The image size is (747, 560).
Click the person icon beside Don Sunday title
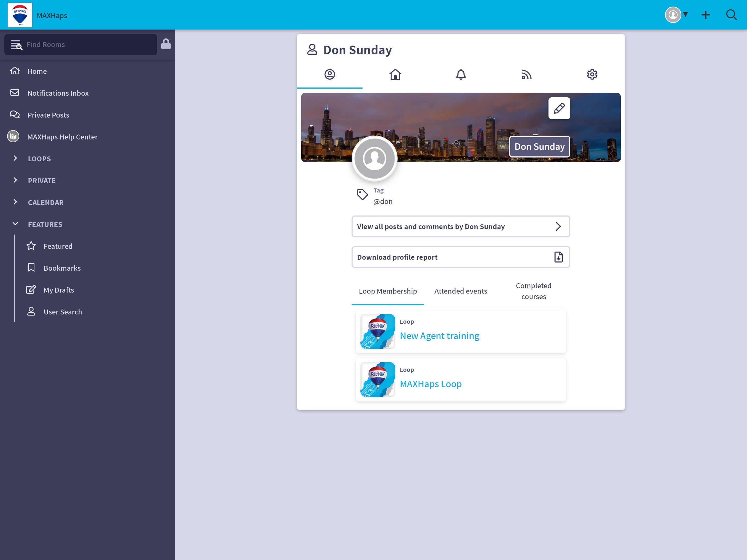point(312,50)
